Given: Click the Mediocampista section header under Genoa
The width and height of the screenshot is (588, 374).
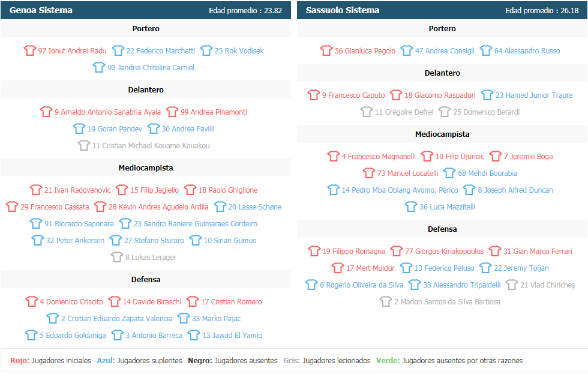Looking at the screenshot, I should pyautogui.click(x=145, y=167).
